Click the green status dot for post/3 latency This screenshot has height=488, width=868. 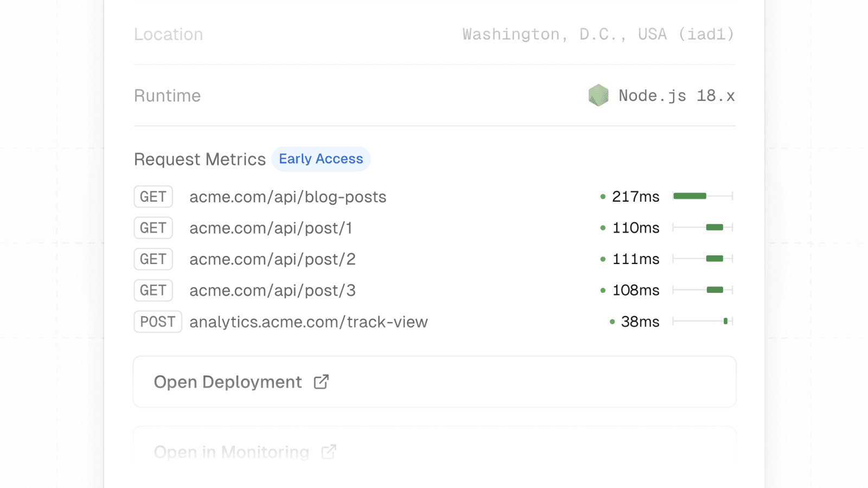(x=602, y=290)
